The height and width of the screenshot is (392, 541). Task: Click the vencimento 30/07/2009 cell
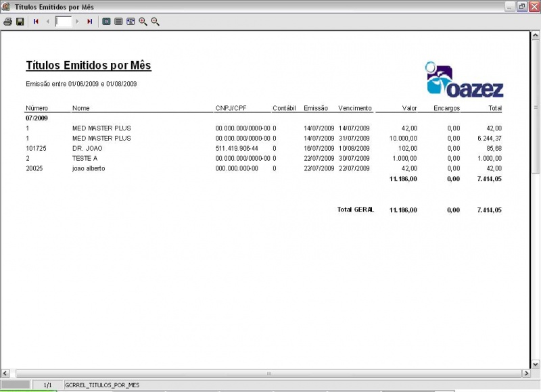tap(354, 158)
